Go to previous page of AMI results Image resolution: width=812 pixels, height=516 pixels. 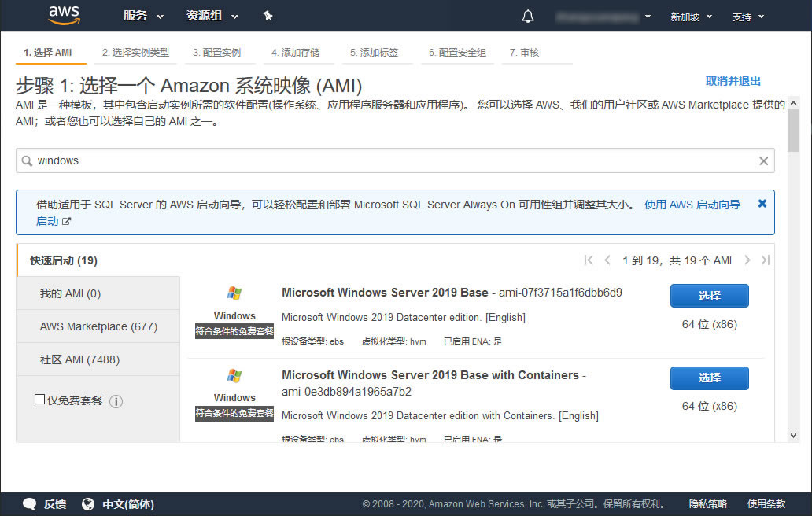tap(607, 260)
